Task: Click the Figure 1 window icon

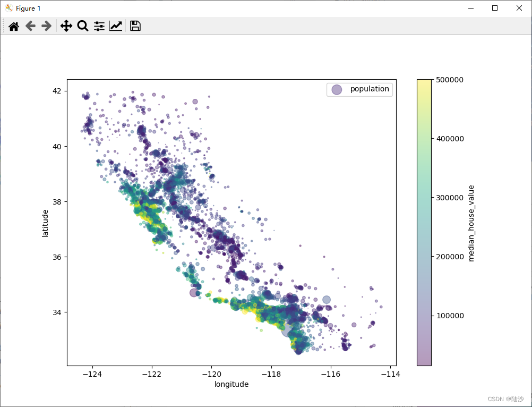Action: click(9, 8)
